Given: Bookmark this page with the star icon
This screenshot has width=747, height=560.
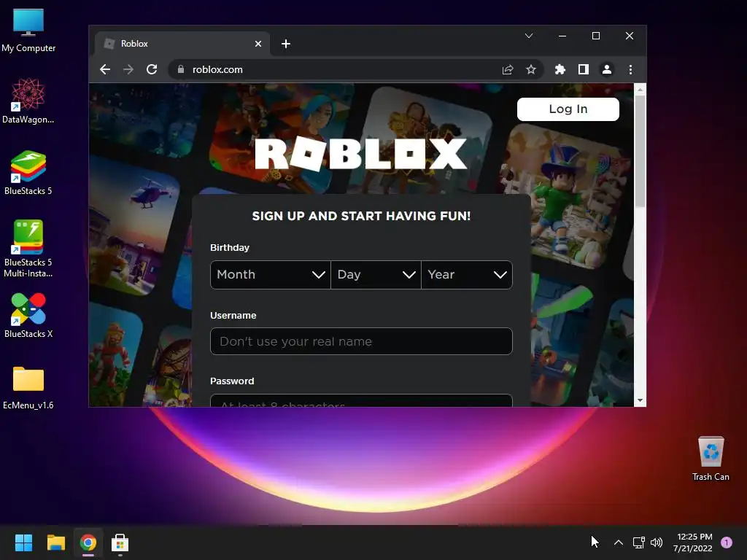Looking at the screenshot, I should [x=531, y=69].
